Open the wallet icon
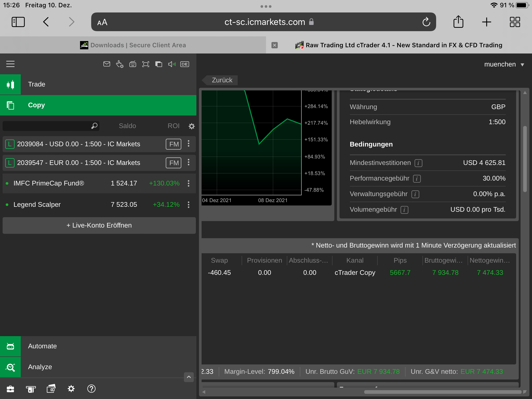Screen dimensions: 532x399 (x=51, y=389)
